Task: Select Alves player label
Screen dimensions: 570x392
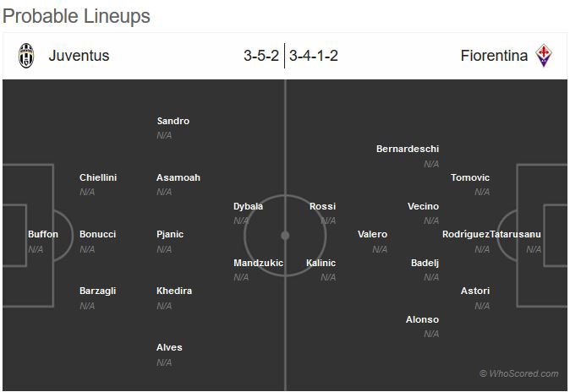Action: pyautogui.click(x=169, y=347)
